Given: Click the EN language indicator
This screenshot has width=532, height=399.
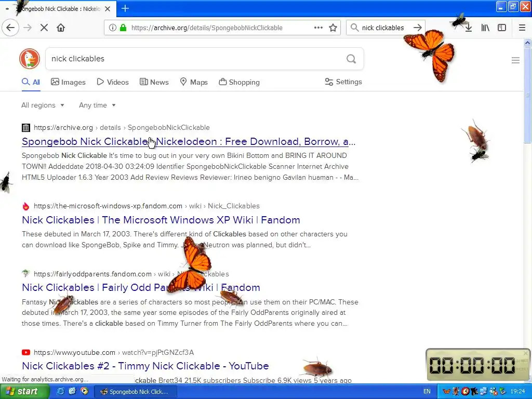Looking at the screenshot, I should tap(427, 392).
